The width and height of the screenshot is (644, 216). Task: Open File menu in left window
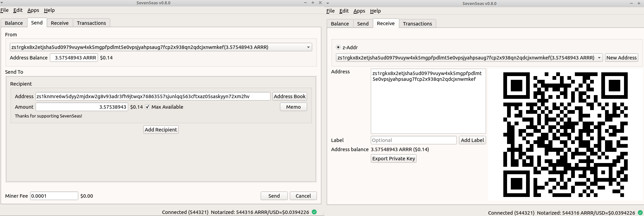tap(4, 10)
